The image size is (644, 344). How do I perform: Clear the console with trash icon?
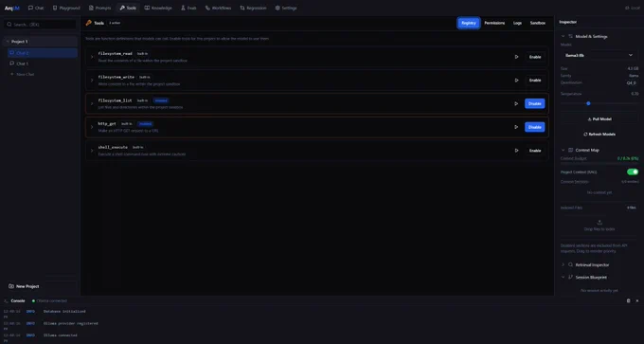(x=628, y=300)
